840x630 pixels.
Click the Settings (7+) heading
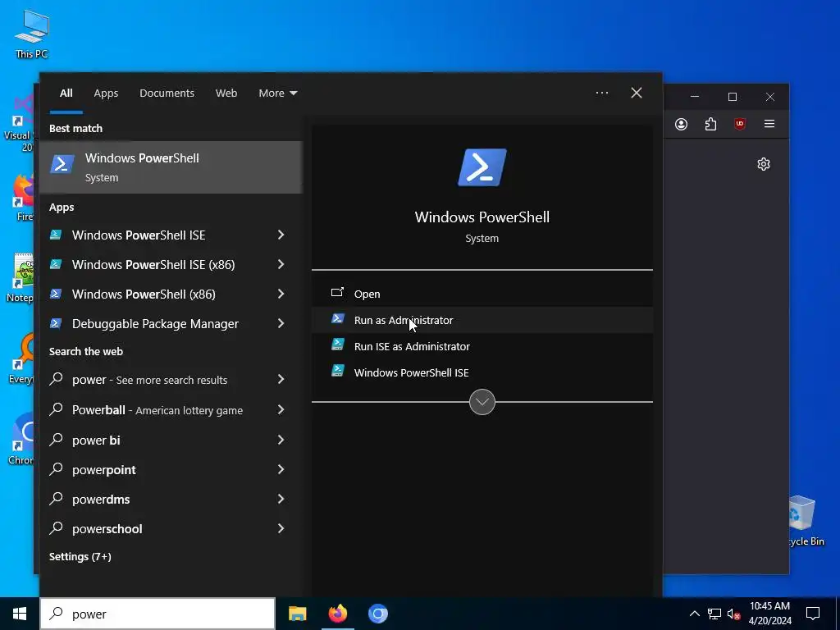coord(80,557)
